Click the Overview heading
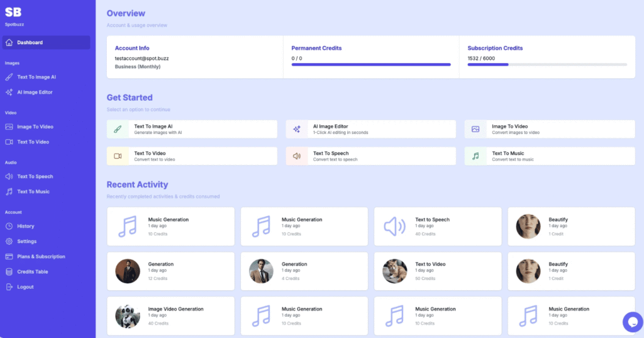644x338 pixels. point(126,13)
